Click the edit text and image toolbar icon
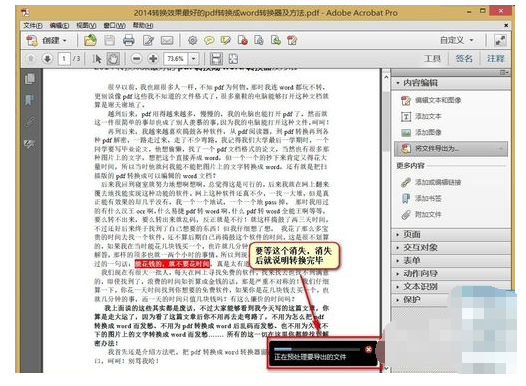 pyautogui.click(x=292, y=41)
